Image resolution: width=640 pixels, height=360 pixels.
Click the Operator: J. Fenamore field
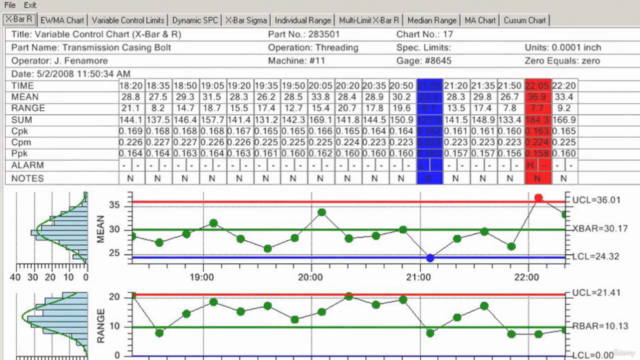[60, 61]
